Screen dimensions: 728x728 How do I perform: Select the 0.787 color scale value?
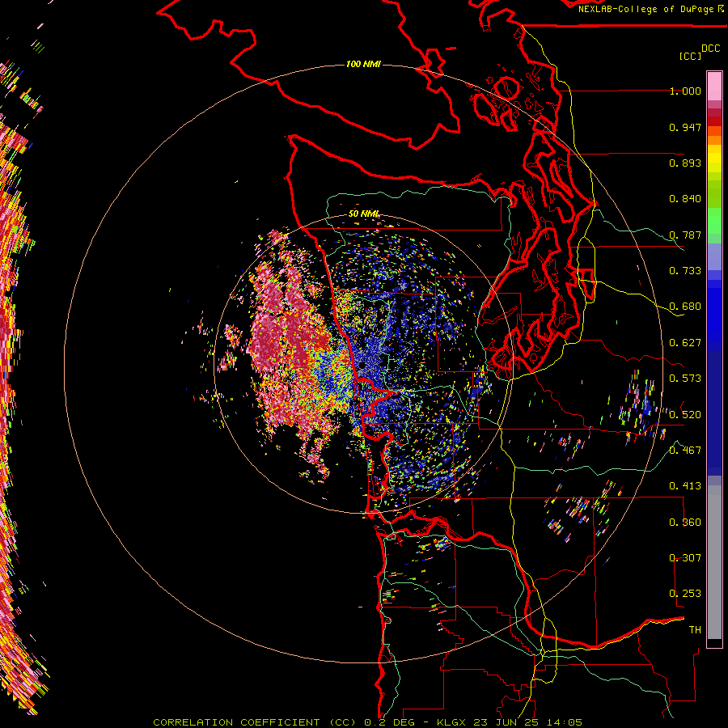[x=685, y=235]
